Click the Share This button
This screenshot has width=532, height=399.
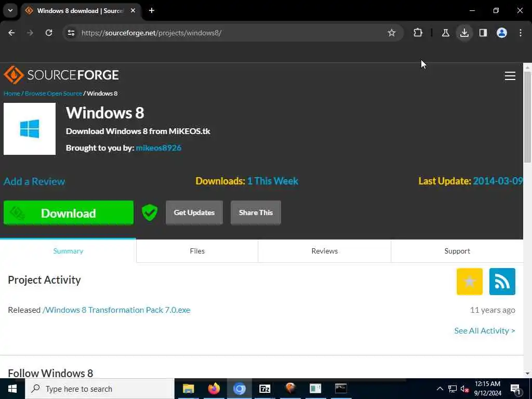click(256, 212)
